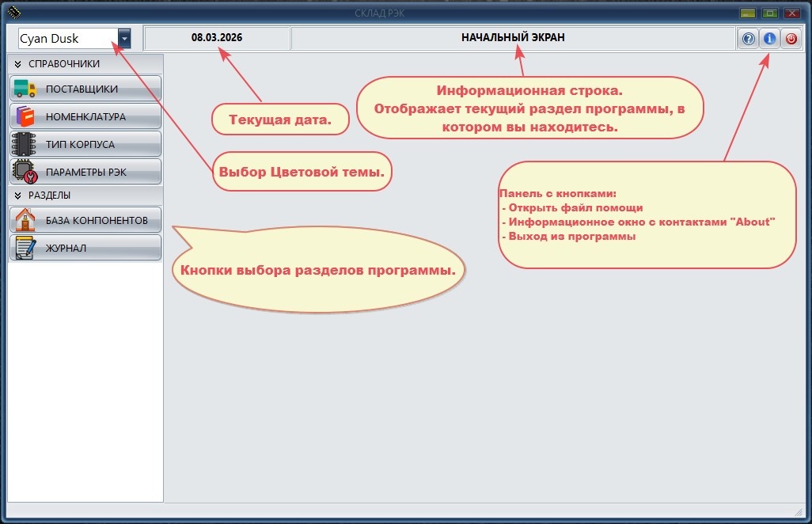Collapse the СПРАВОЧНИКИ section chevron
Screen dimensions: 812x524
point(17,64)
